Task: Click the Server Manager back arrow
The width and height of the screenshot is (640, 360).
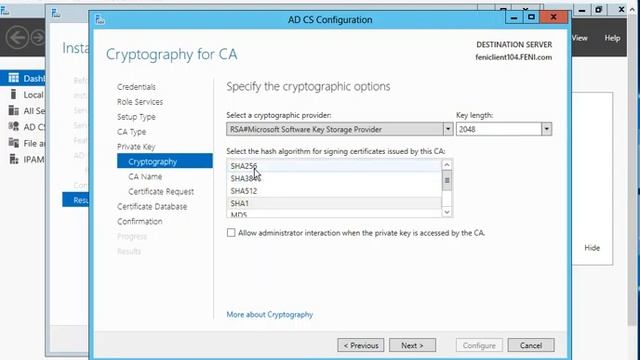Action: (17, 38)
